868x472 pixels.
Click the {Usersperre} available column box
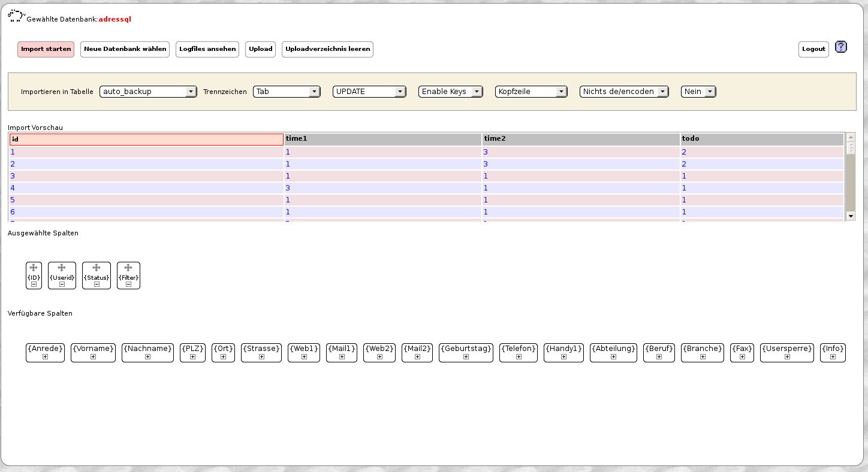(787, 353)
